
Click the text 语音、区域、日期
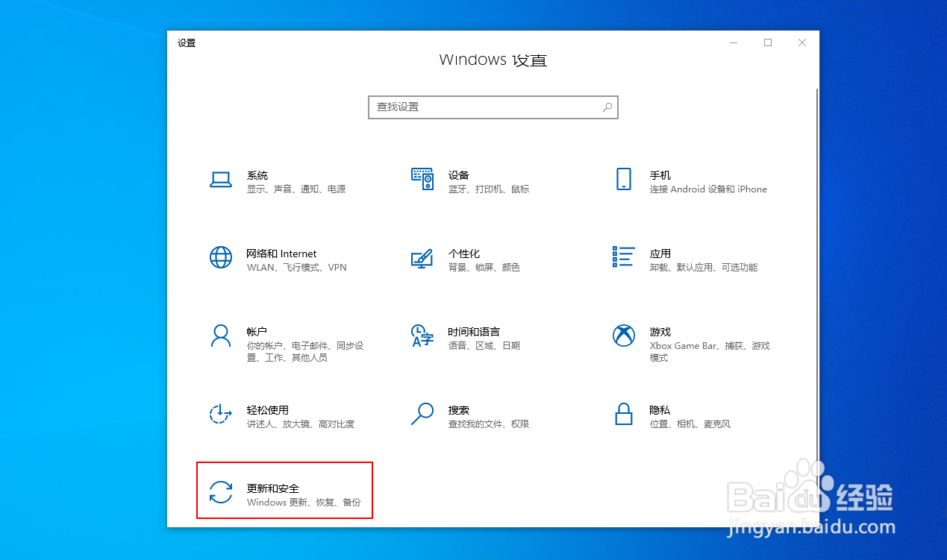tap(484, 346)
